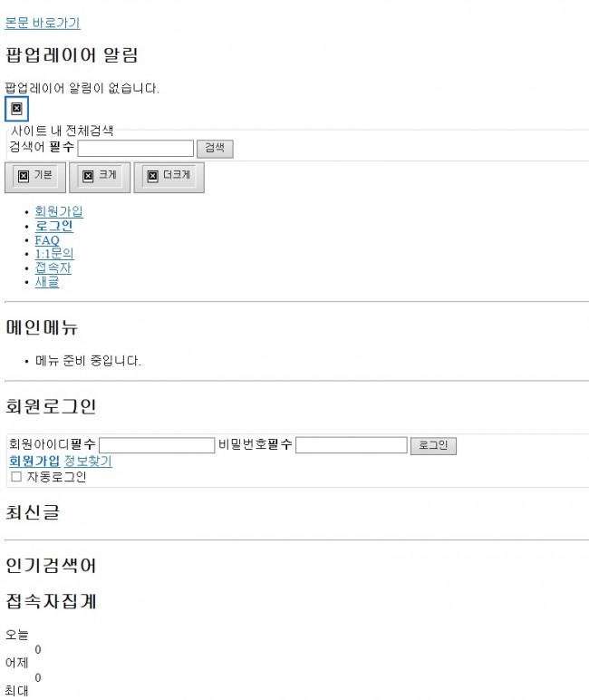589x700 pixels.
Task: Open the FAQ link
Action: point(47,240)
